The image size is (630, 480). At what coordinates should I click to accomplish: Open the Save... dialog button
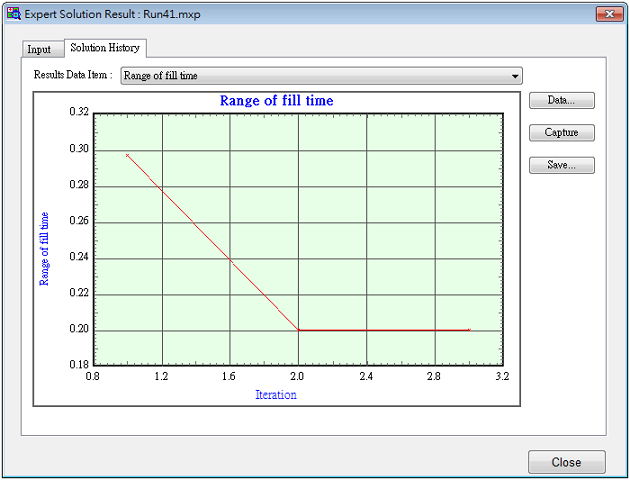[x=561, y=165]
